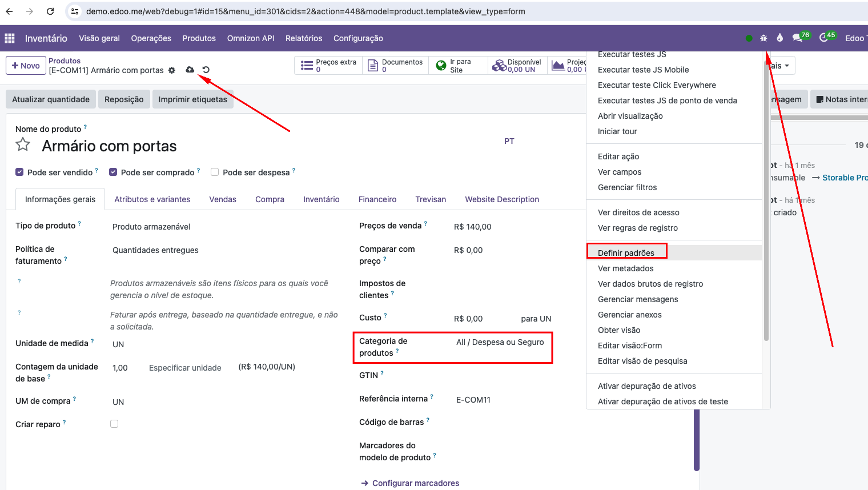
Task: Click the debug bug icon
Action: tap(763, 38)
